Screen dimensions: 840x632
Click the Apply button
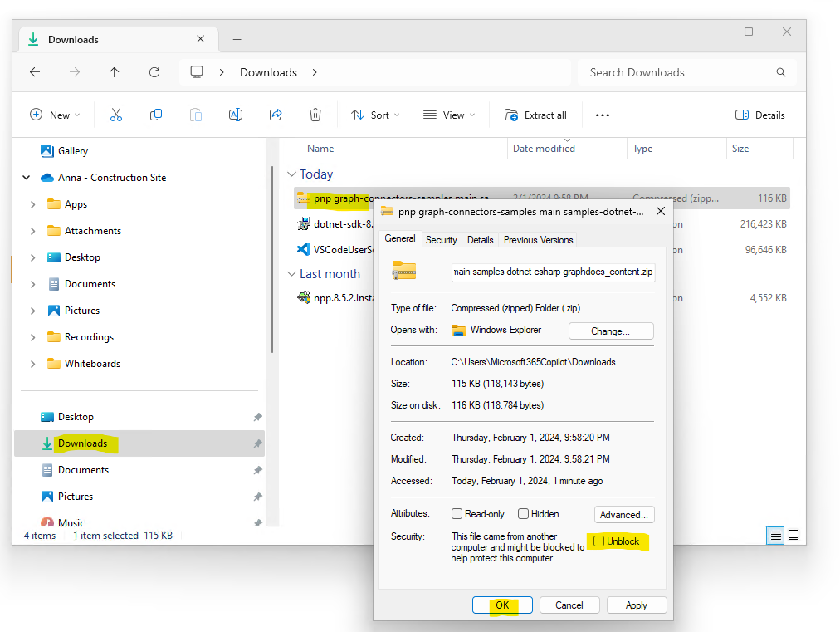point(637,605)
